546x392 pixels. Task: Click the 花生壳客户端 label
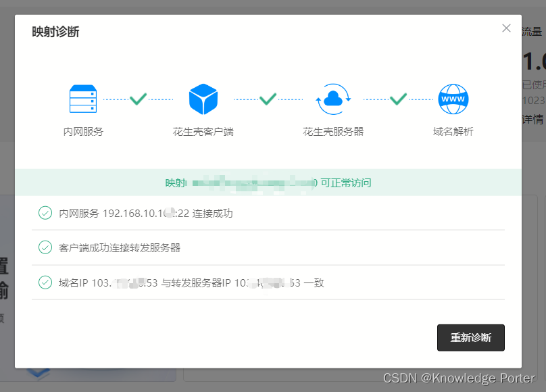[x=203, y=132]
